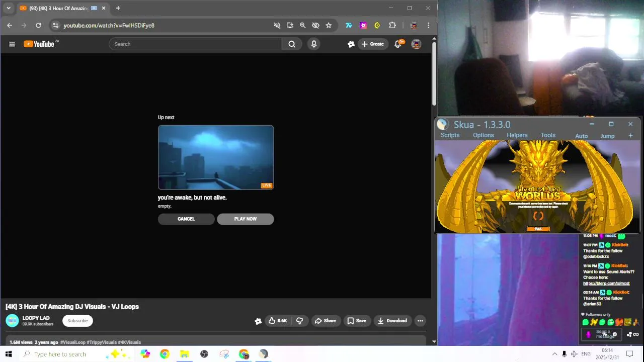Click the Chrome address bar URL
Screen dimensions: 644x362
pyautogui.click(x=109, y=25)
